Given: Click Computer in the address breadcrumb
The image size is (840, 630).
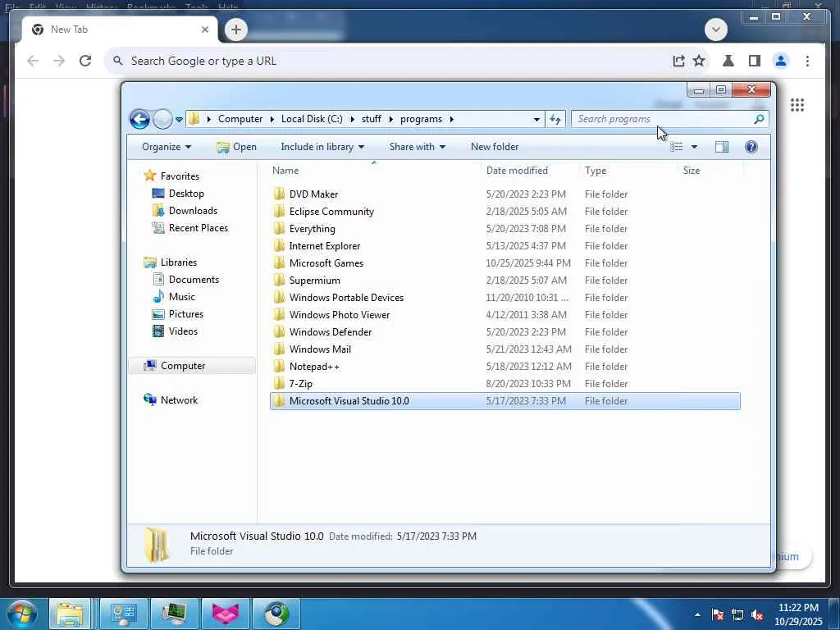Looking at the screenshot, I should (240, 119).
